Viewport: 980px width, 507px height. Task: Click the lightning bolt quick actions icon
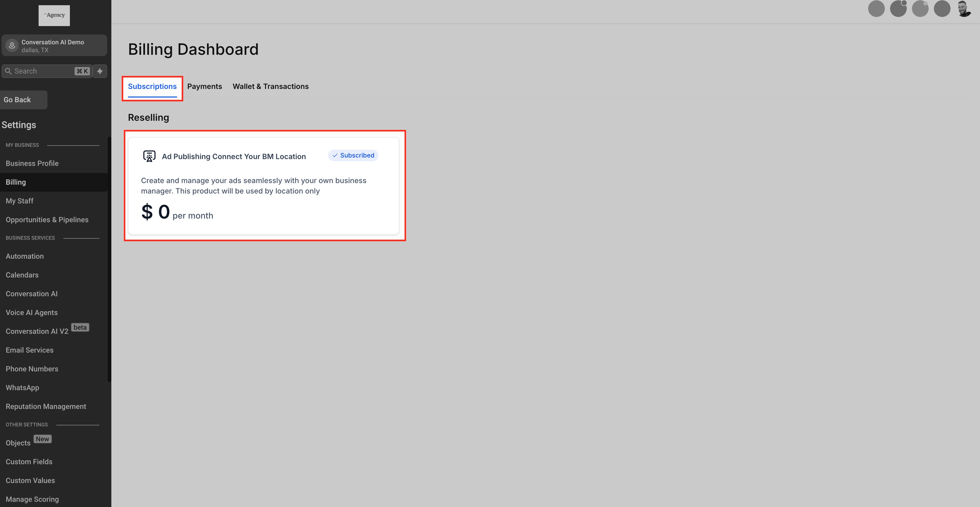tap(100, 71)
